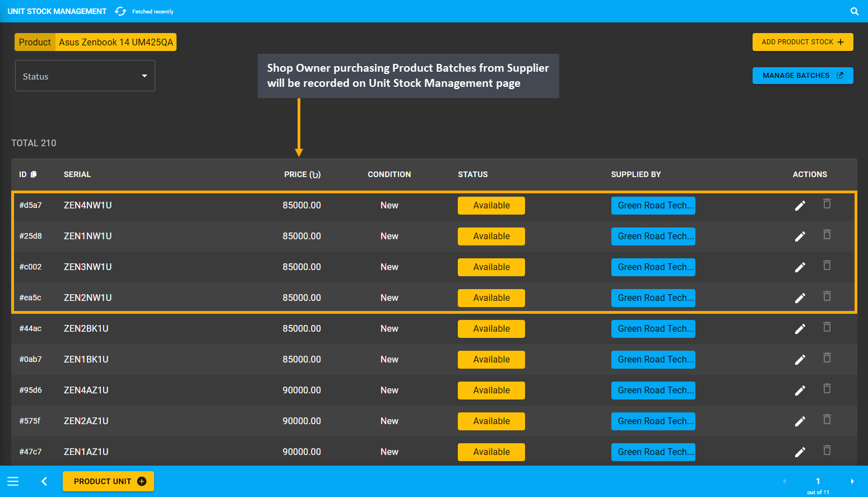Open MANAGE BATCHES button
Viewport: 868px width, 497px height.
coord(802,76)
